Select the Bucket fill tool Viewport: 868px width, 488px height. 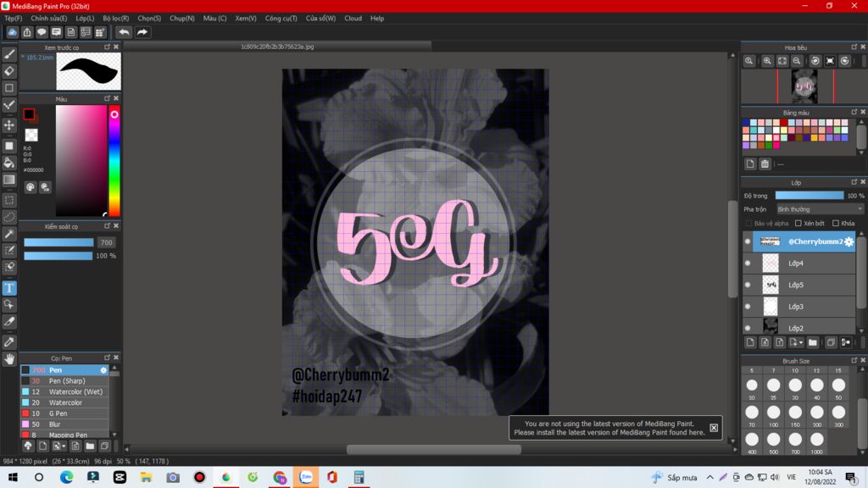point(9,162)
